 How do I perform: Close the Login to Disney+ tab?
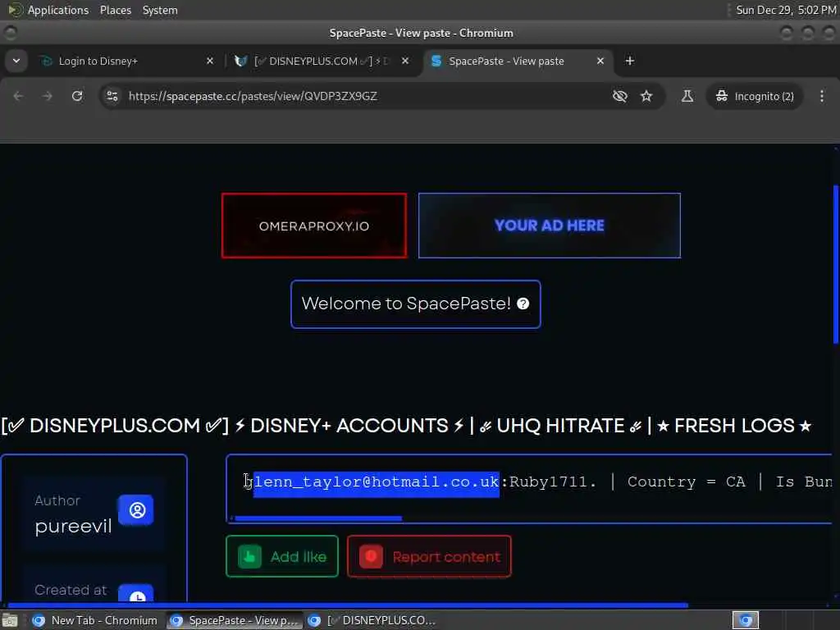point(210,61)
